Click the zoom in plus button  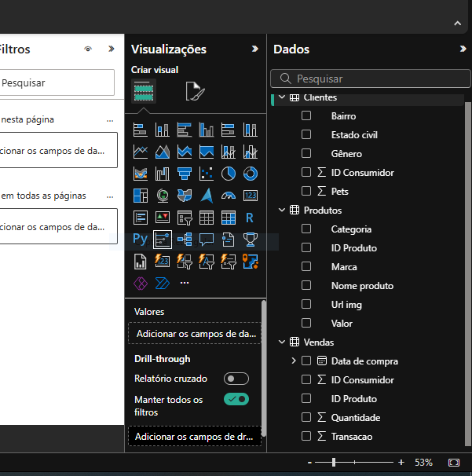(x=401, y=463)
